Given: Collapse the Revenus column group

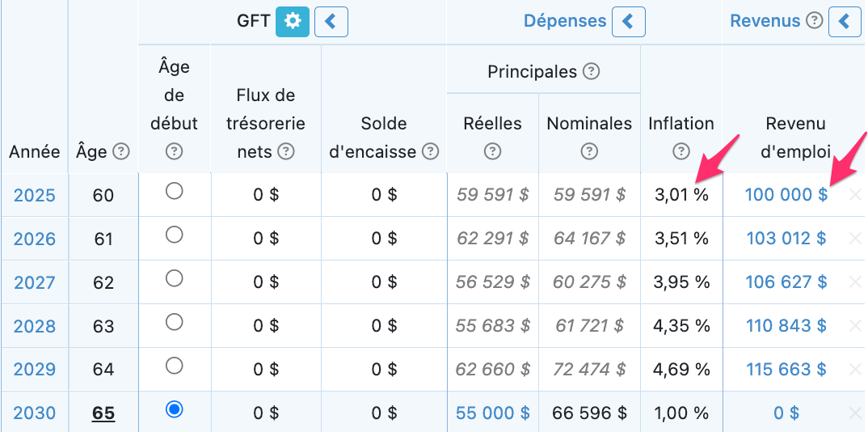Looking at the screenshot, I should click(845, 22).
